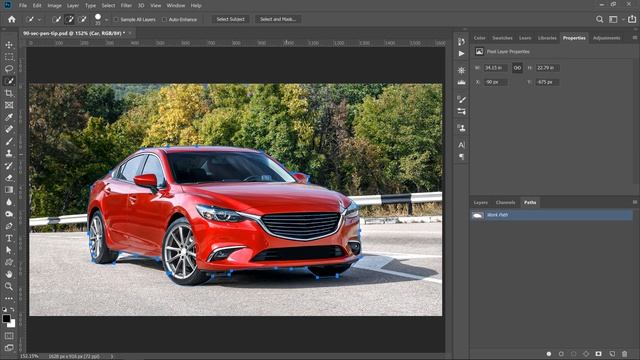Select the Eraser tool
640x360 pixels.
[9, 178]
